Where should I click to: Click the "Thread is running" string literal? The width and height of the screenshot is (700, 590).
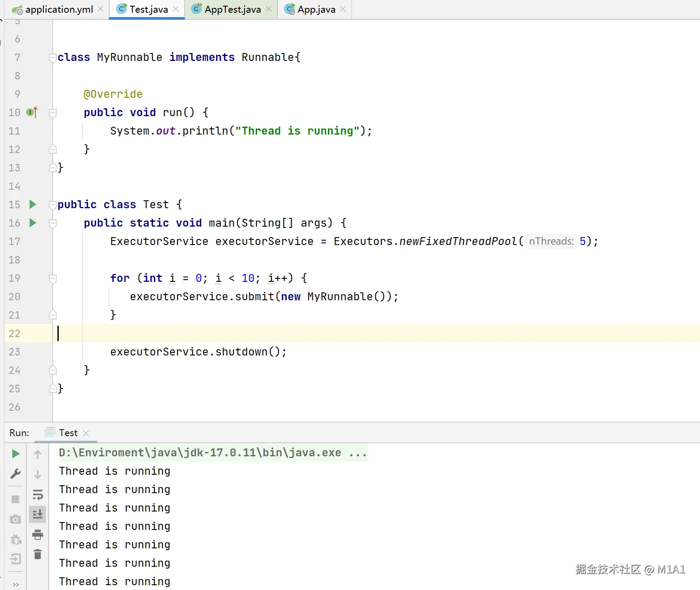pos(297,131)
